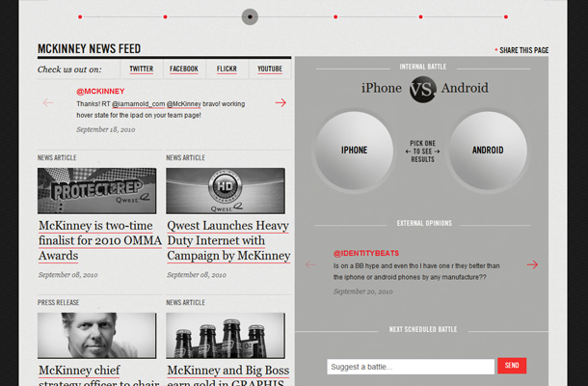Show previous tweet with left arrow in news feed
The height and width of the screenshot is (386, 588).
point(48,102)
